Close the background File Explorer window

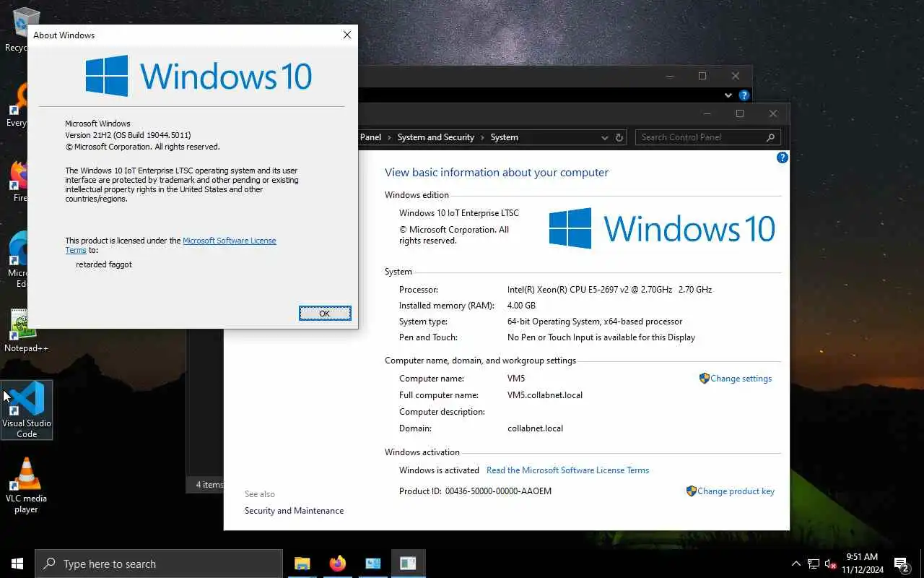click(735, 76)
